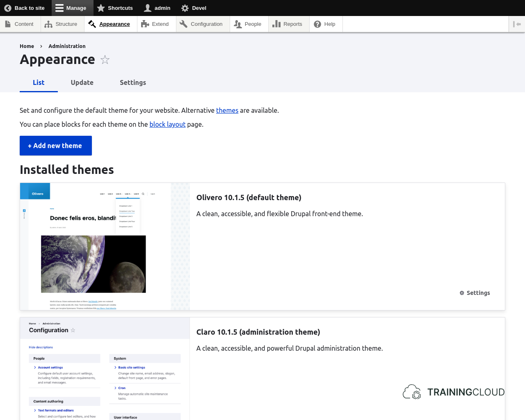Click the Administration breadcrumb link
This screenshot has height=420, width=525.
67,46
